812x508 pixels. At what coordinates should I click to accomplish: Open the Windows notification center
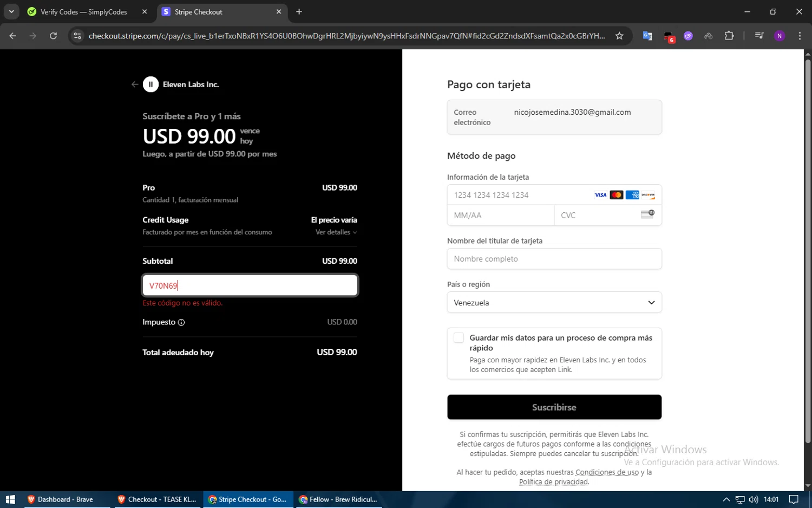(x=794, y=499)
